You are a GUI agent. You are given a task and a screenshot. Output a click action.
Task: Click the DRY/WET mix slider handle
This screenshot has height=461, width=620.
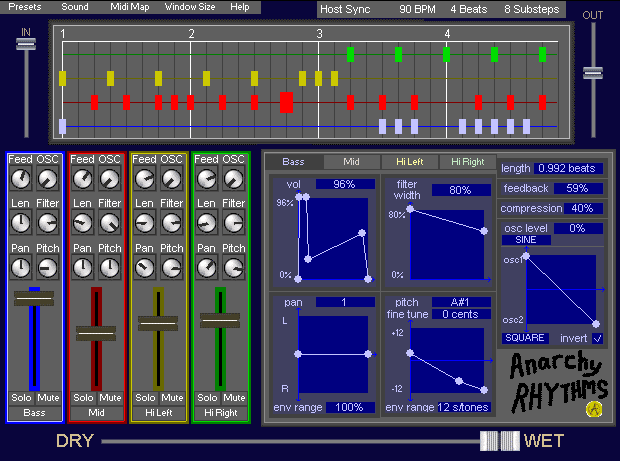click(500, 441)
